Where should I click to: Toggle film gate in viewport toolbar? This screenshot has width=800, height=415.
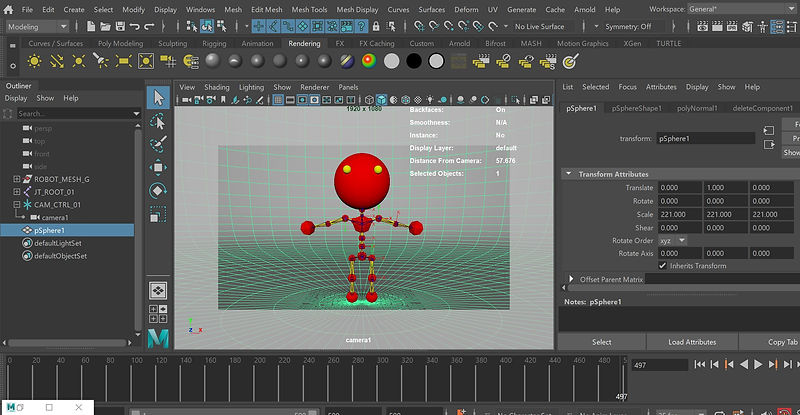click(290, 100)
